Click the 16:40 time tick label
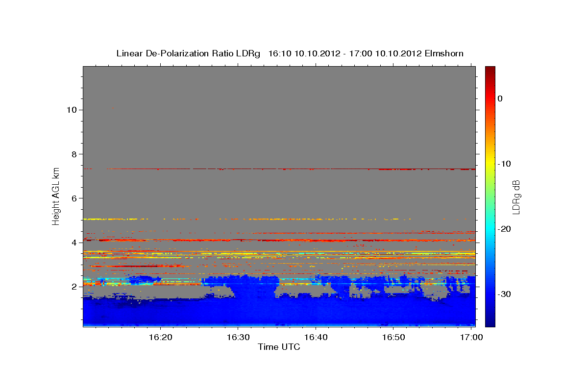The width and height of the screenshot is (588, 392). coord(316,338)
